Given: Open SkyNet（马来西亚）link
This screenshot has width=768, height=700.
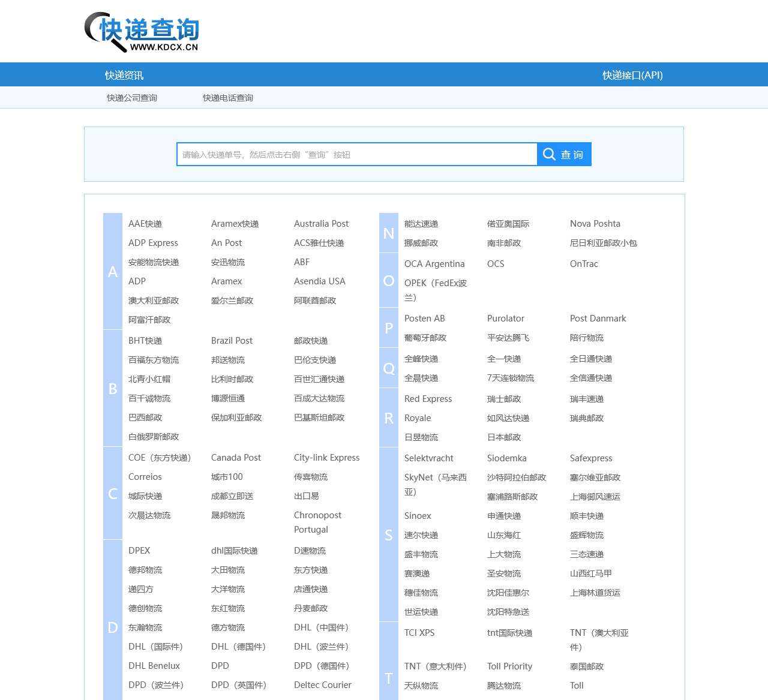Looking at the screenshot, I should pyautogui.click(x=436, y=485).
